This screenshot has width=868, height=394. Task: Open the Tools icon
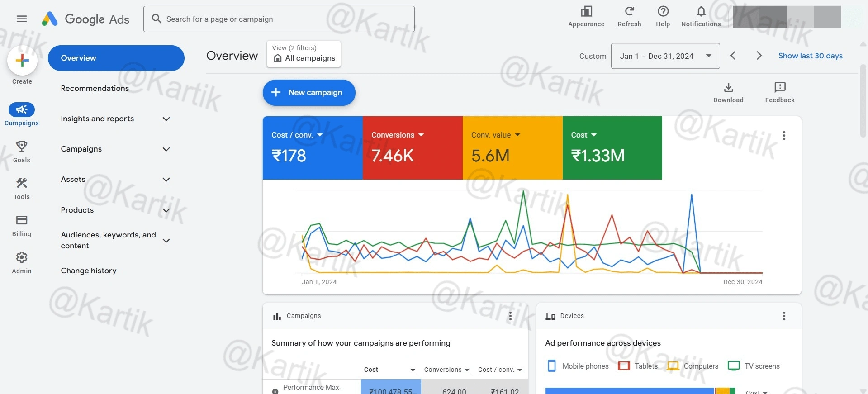22,183
